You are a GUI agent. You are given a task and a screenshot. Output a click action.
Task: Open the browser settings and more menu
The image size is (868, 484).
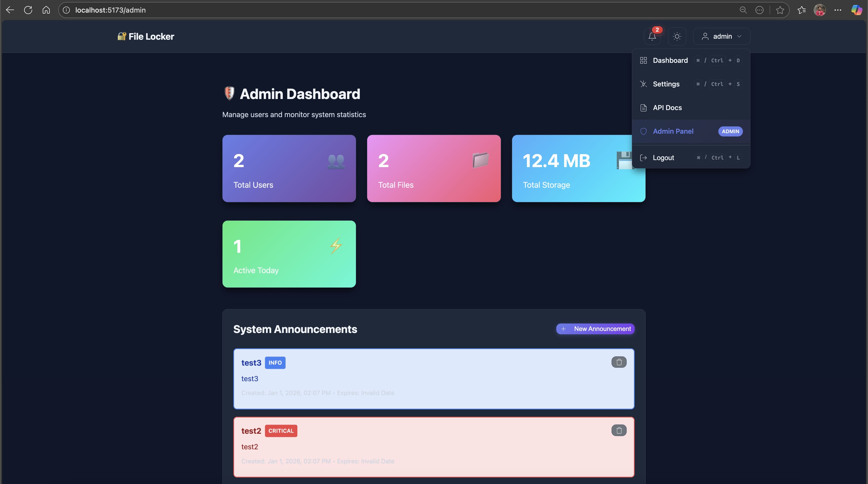click(x=838, y=10)
